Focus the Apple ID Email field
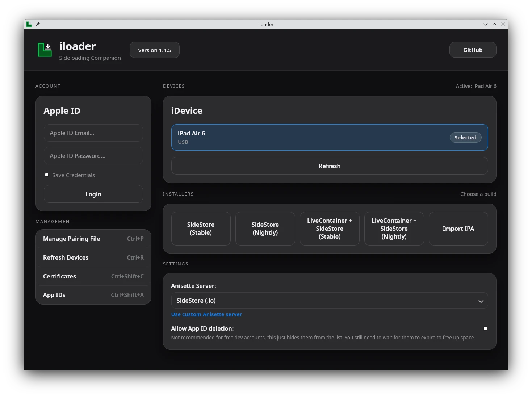Viewport: 532px width, 398px height. click(x=93, y=133)
